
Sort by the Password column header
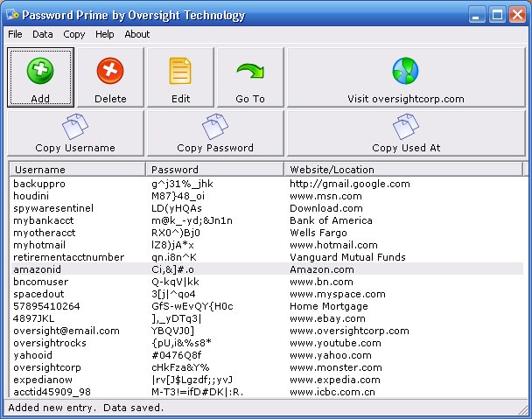click(214, 170)
